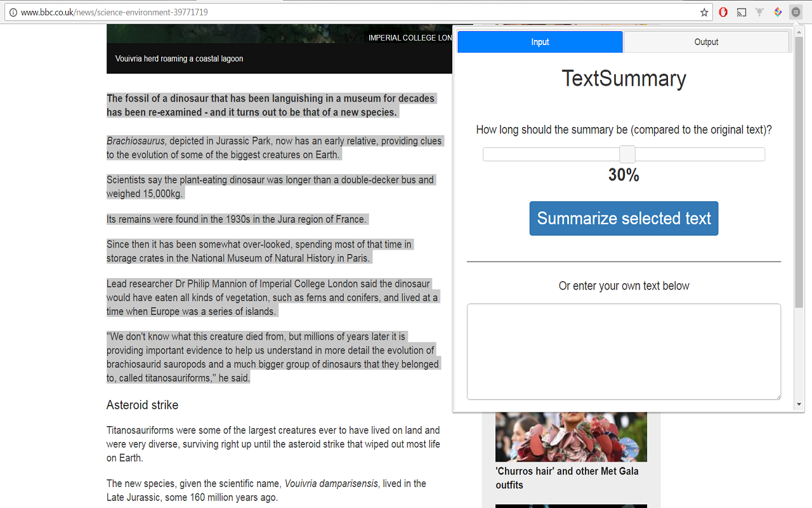The width and height of the screenshot is (812, 508).
Task: Click the bold intro paragraph about the fossil
Action: [x=271, y=105]
